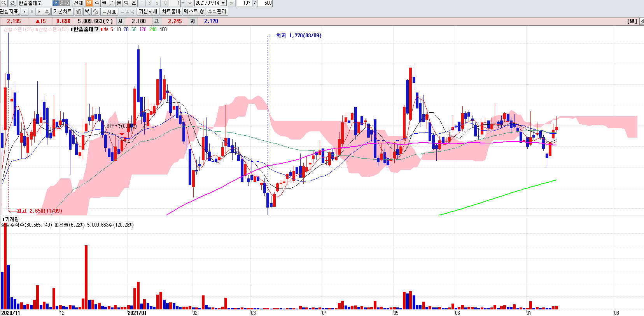Click the volume 5,009,663(주) value
Screen dimensions: 644x316
tap(95, 21)
